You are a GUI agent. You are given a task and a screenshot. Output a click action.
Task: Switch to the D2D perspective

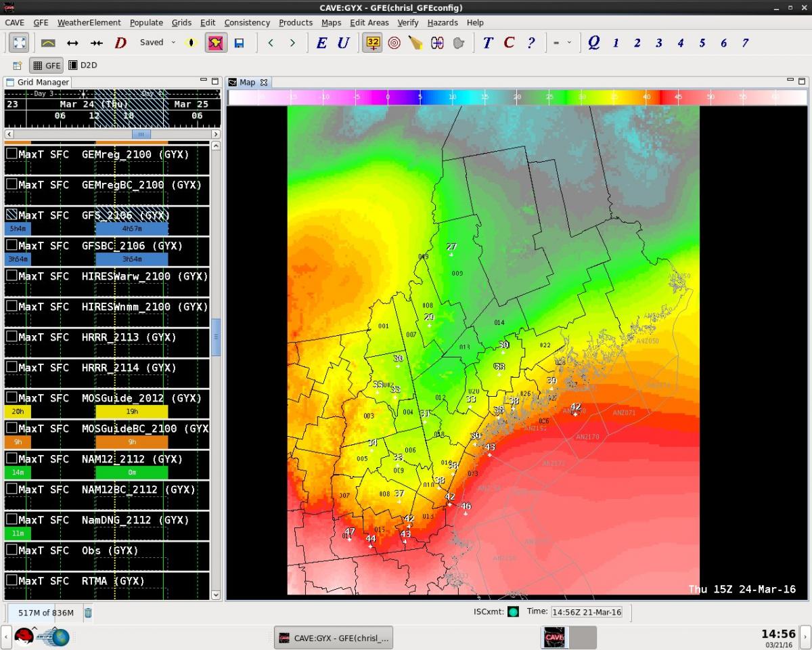click(82, 66)
